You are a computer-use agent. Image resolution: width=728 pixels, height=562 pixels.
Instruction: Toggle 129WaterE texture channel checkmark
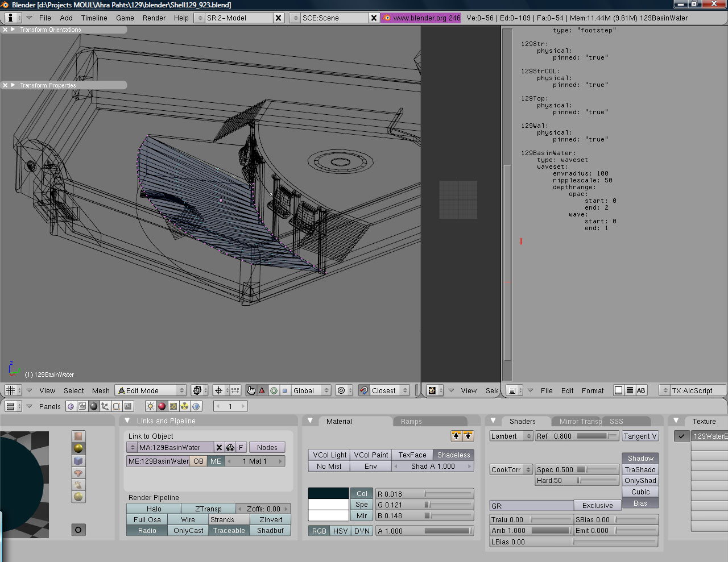681,436
